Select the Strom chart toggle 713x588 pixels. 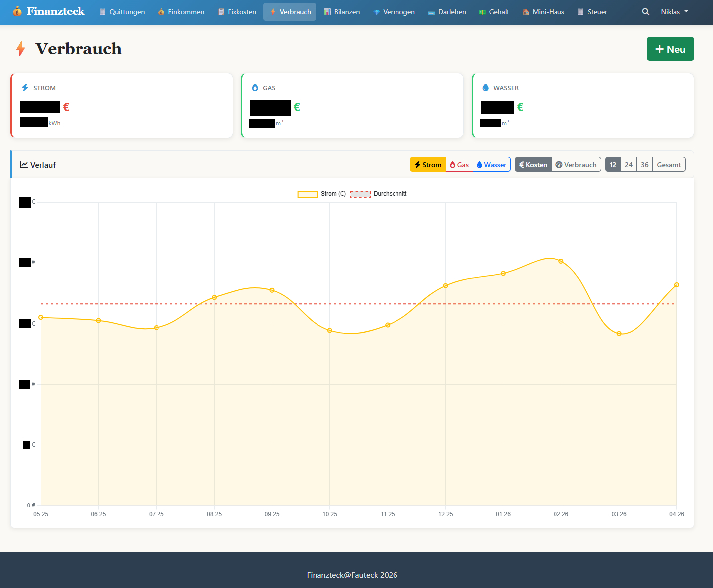pos(428,165)
